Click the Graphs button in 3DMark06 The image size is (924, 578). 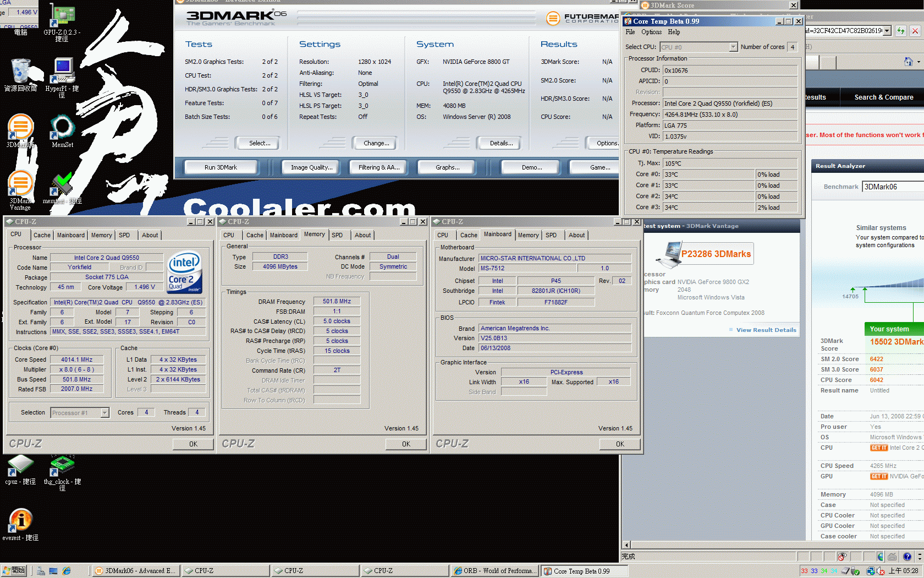[x=447, y=167]
